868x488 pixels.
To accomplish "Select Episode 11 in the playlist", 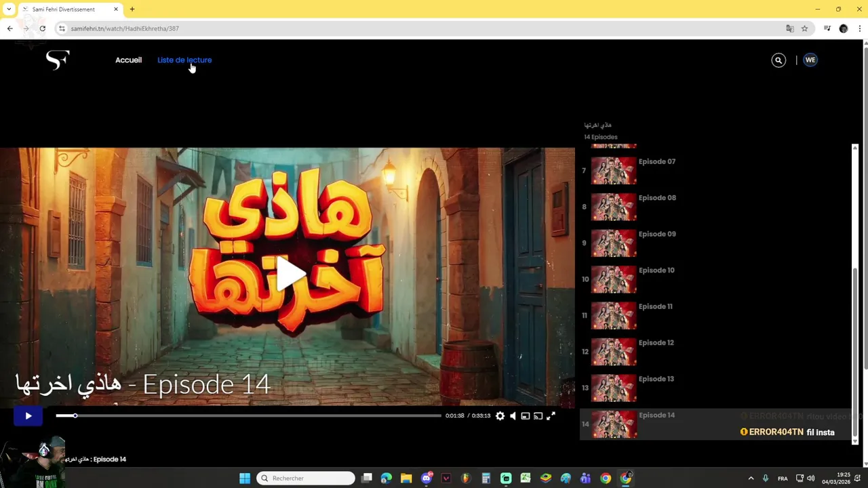I will pyautogui.click(x=715, y=315).
